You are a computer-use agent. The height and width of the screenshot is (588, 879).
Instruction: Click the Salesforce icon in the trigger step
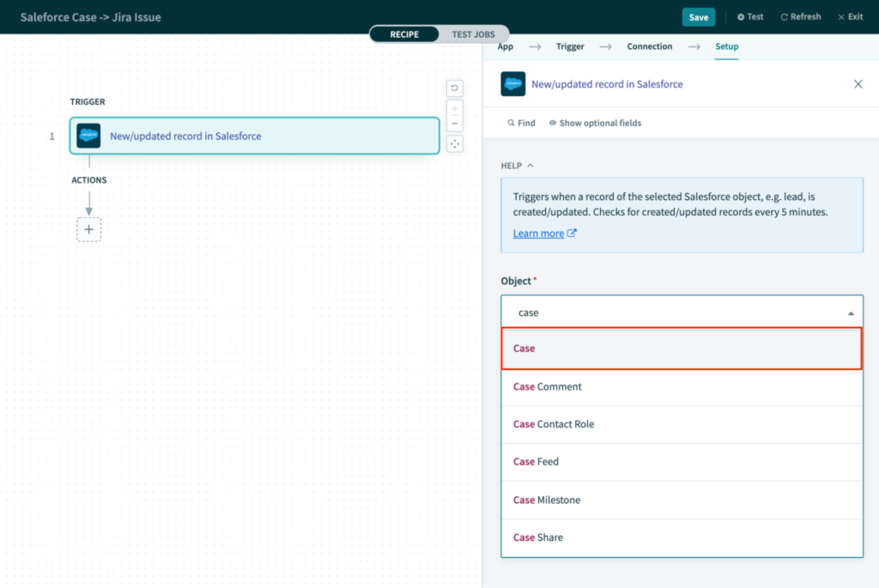(x=88, y=136)
